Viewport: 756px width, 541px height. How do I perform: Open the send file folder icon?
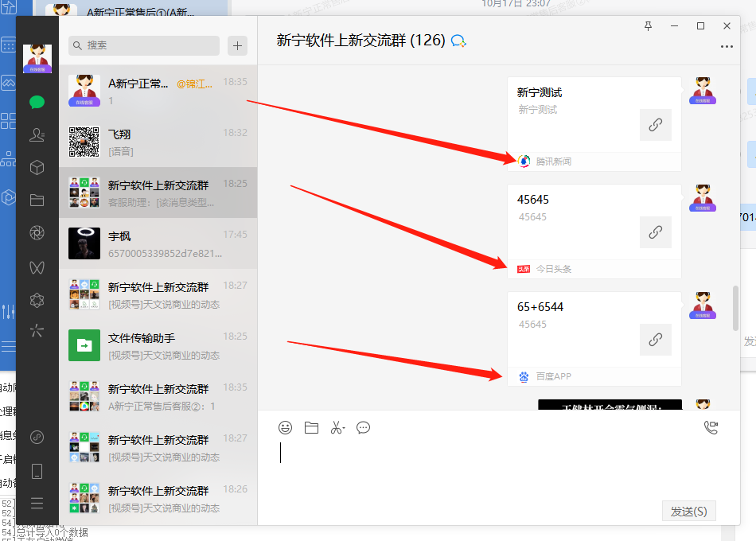pyautogui.click(x=311, y=428)
